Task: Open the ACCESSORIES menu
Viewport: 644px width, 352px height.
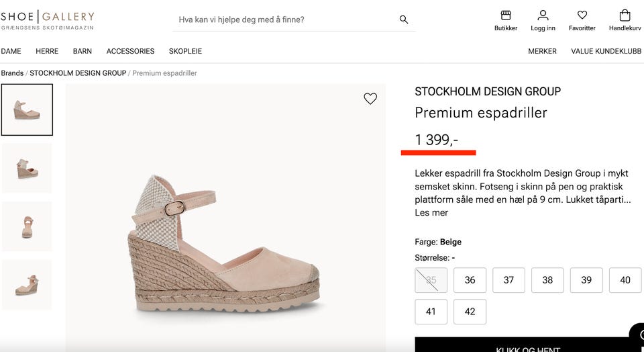Action: tap(130, 51)
